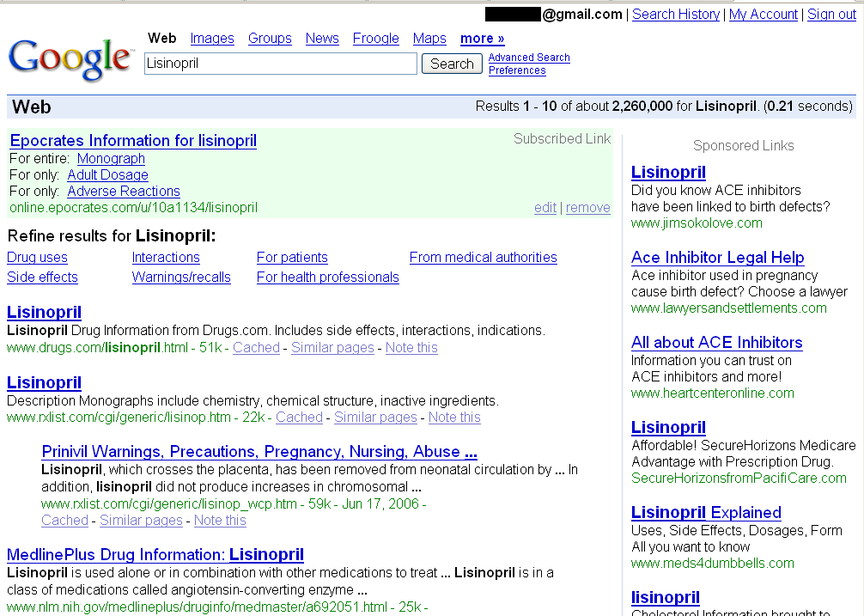Open lowercase 'lisinopril' ad at bottom right

click(666, 597)
